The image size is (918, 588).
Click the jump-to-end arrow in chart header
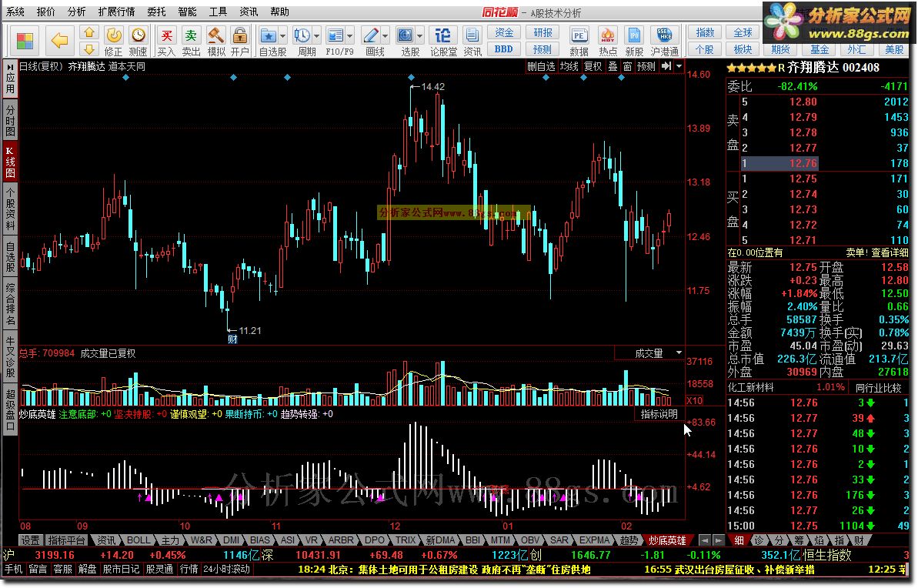666,66
